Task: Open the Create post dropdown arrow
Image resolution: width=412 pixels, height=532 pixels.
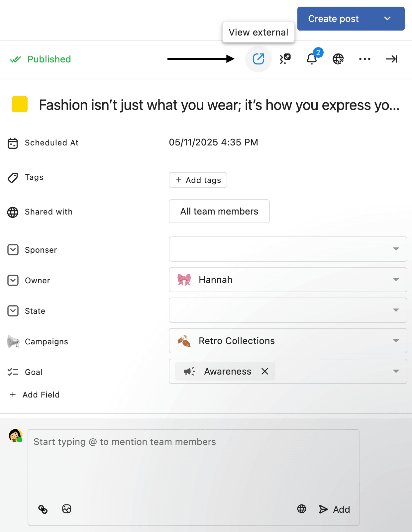Action: [387, 19]
